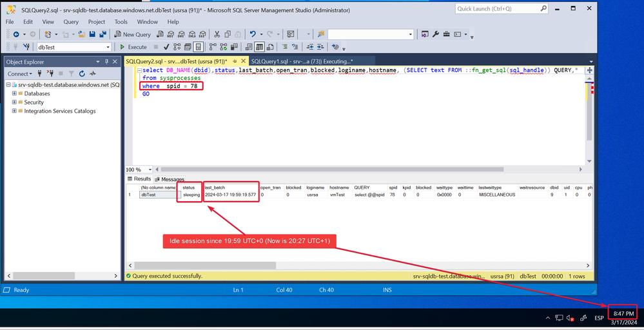Open Object Explorer window position dropdown
Image resolution: width=644 pixels, height=330 pixels.
[98, 62]
